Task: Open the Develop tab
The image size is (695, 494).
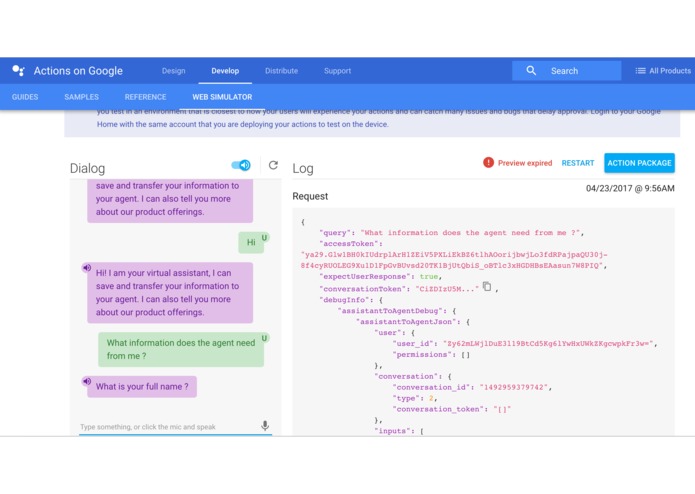Action: [225, 71]
